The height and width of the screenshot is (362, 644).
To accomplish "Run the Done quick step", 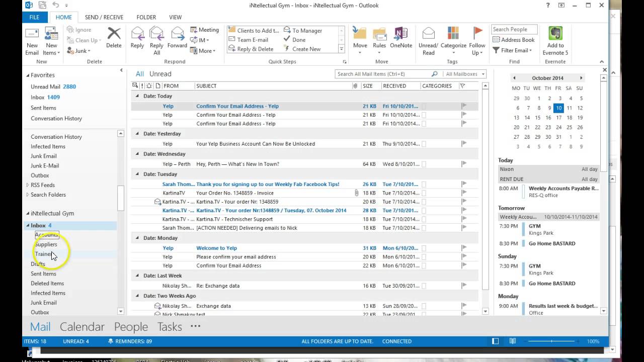I will coord(295,40).
